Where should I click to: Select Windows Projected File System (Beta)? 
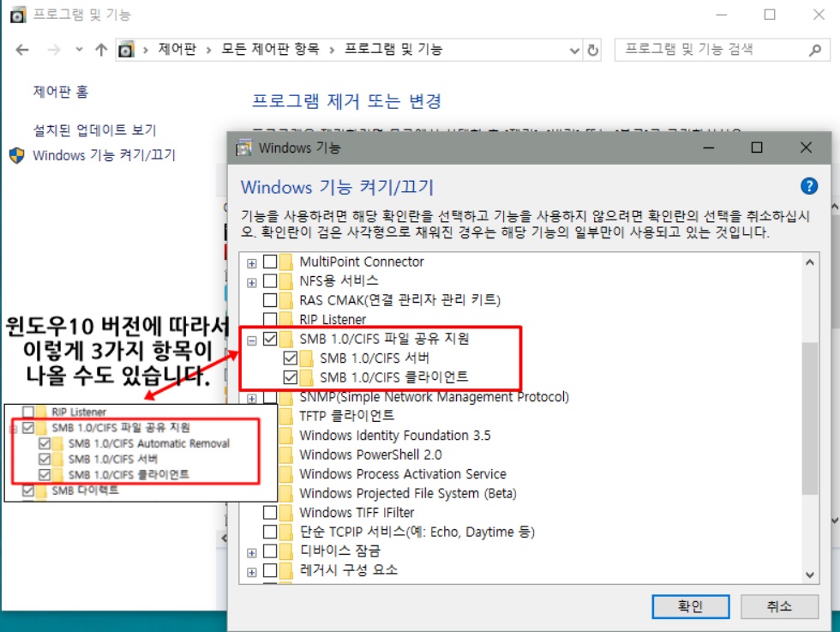pyautogui.click(x=408, y=493)
